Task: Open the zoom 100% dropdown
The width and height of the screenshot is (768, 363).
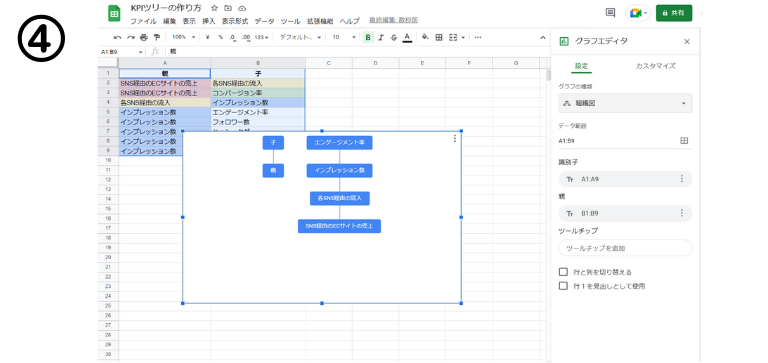Action: (184, 37)
